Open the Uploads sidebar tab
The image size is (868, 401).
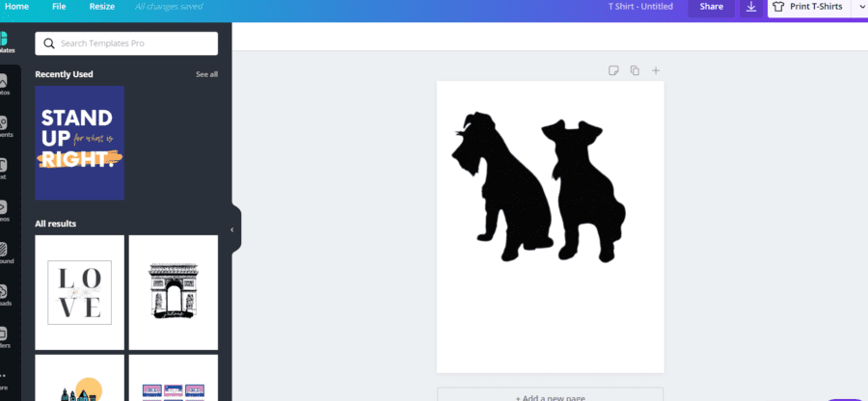(x=5, y=295)
